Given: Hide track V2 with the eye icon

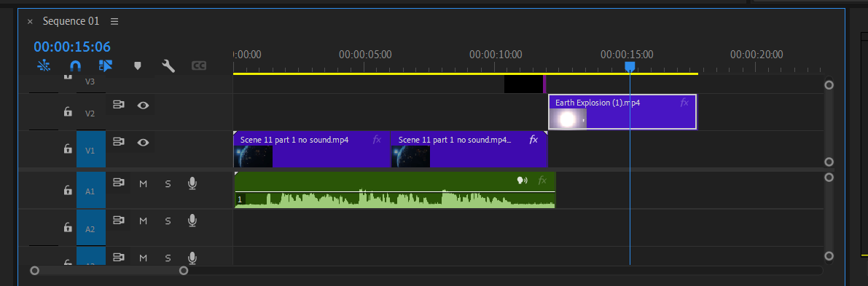Looking at the screenshot, I should coord(144,105).
